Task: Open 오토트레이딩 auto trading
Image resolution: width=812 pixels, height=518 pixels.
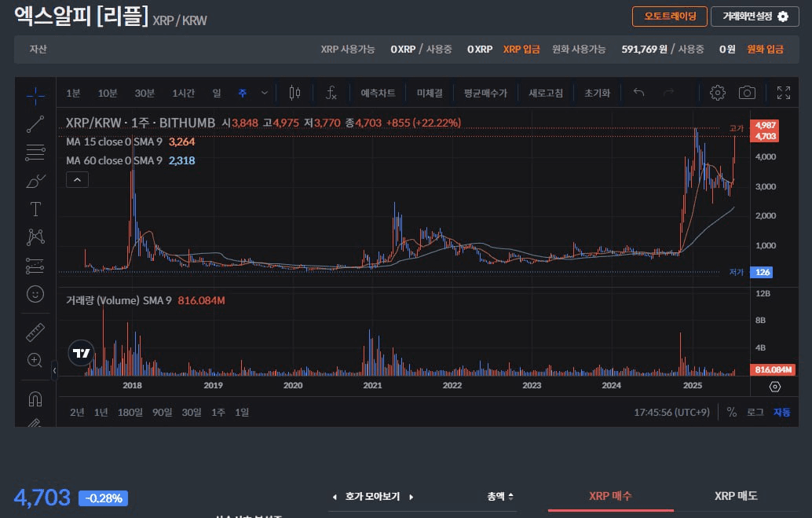Action: tap(670, 17)
